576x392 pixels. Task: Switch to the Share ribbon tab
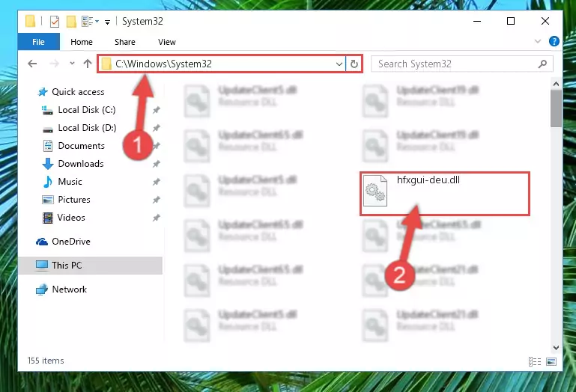click(125, 42)
